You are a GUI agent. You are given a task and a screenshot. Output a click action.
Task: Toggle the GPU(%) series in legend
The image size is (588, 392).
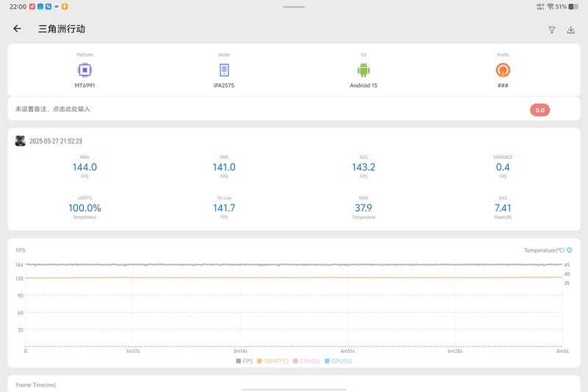[x=338, y=361]
